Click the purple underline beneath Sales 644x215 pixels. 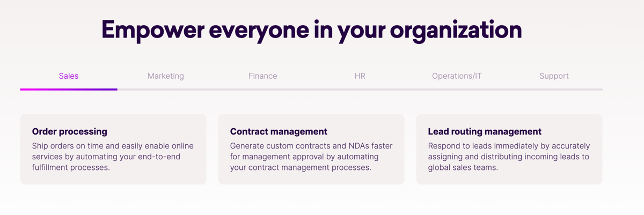coord(69,90)
